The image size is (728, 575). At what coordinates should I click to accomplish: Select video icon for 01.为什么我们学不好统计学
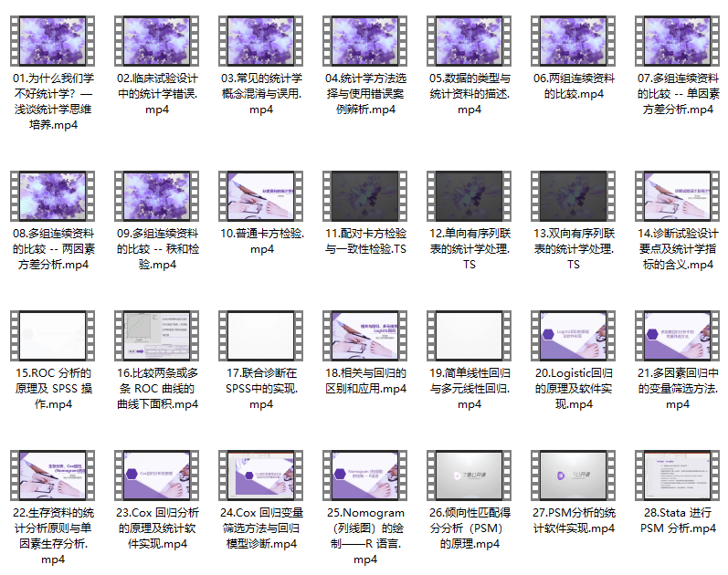point(52,41)
